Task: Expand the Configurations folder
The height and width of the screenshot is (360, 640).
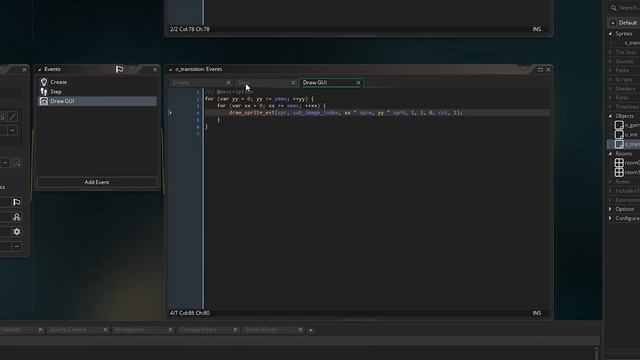Action: coord(611,218)
